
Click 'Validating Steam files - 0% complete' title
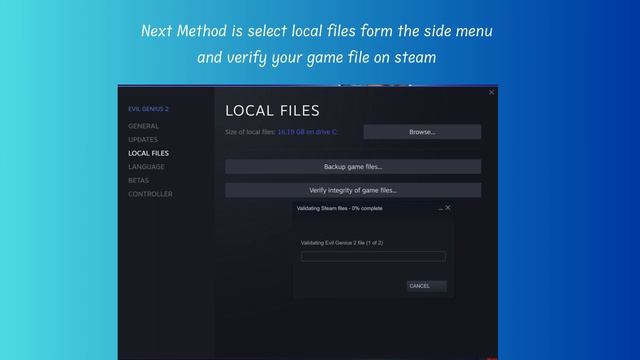click(340, 208)
